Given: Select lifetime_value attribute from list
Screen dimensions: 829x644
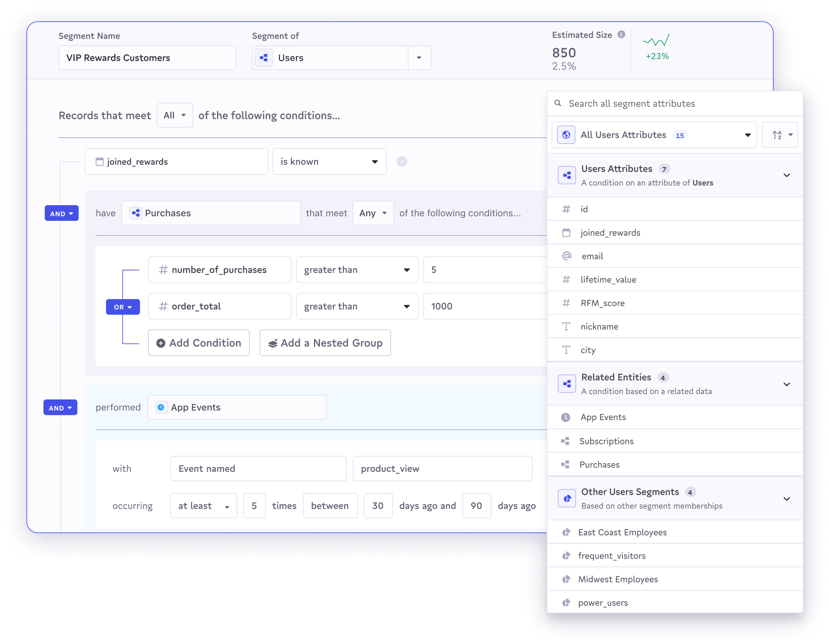Looking at the screenshot, I should point(608,280).
